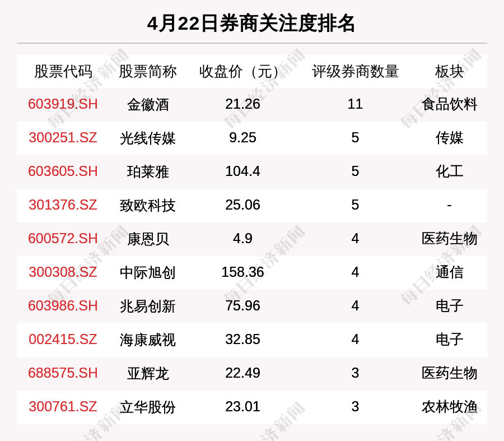Click sector 化工

[x=449, y=172]
